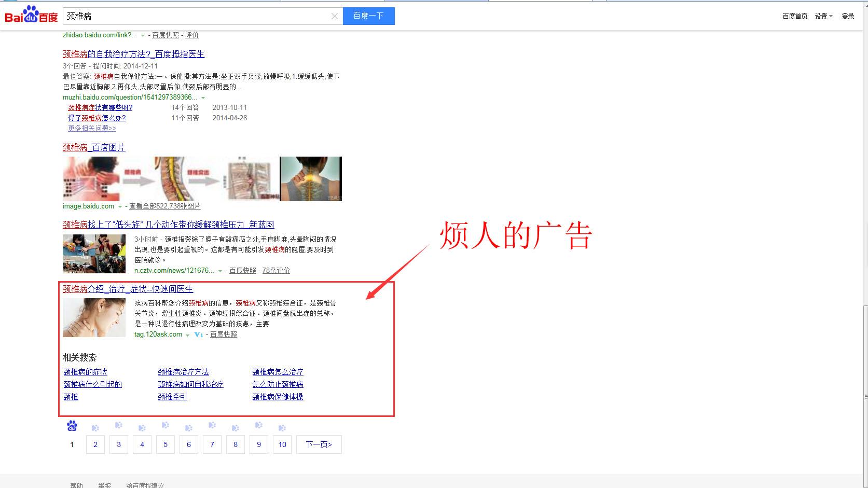Go to results page 5
Screen dimensions: 868x488
point(166,444)
